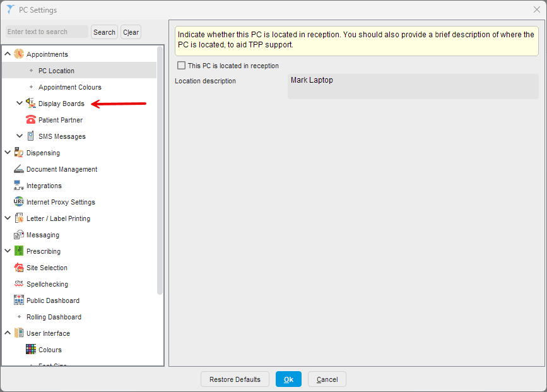Click the Document Management scanner icon
Viewport: 547px width, 392px height.
click(x=19, y=169)
